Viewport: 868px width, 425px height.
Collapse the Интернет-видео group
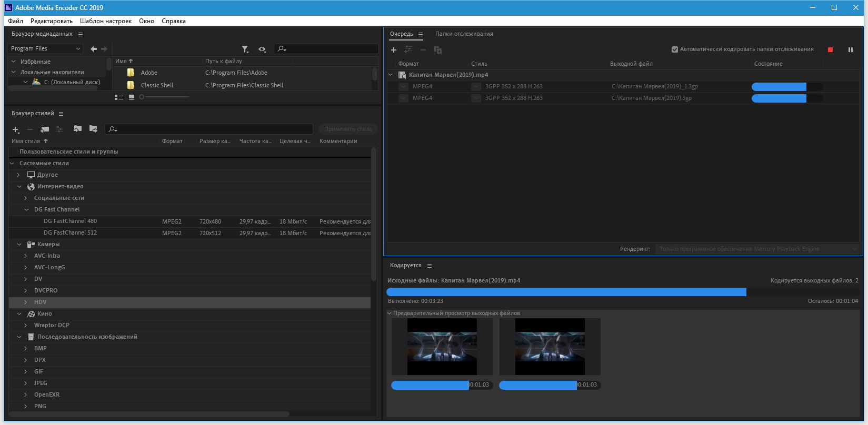[19, 187]
